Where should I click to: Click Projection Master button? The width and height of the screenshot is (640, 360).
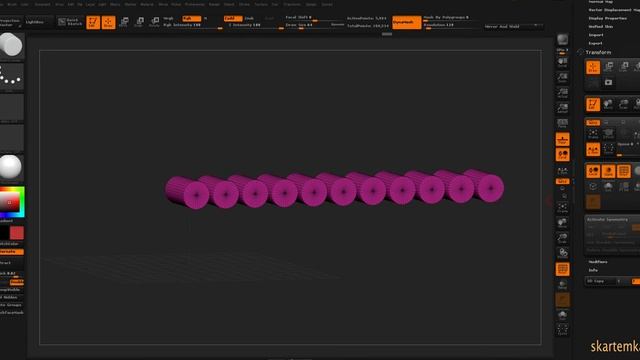[x=10, y=22]
